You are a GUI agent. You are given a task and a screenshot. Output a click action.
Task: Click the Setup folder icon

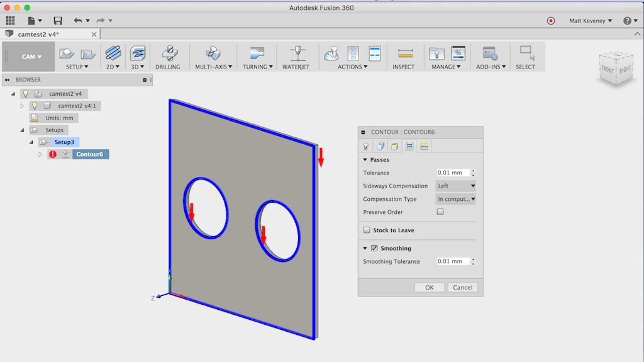(88, 54)
